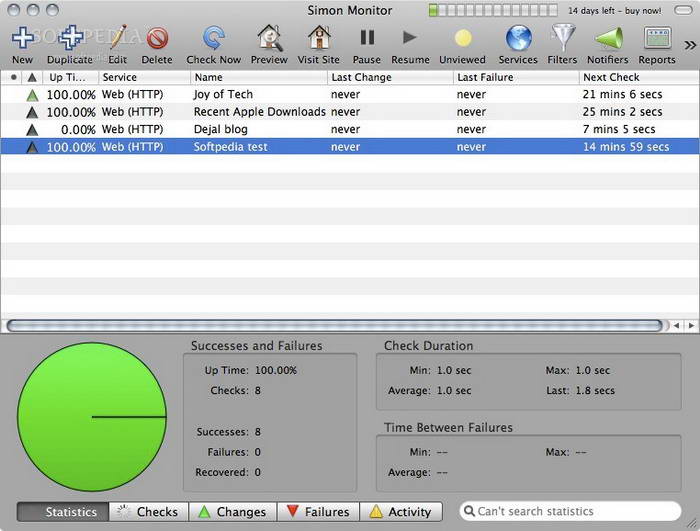The image size is (700, 531).
Task: Open the Filters funnel icon
Action: [562, 38]
